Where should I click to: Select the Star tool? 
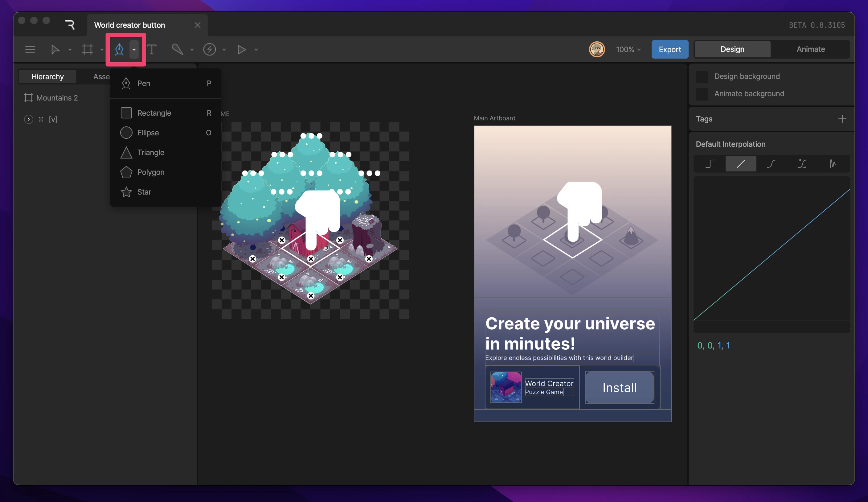tap(145, 192)
